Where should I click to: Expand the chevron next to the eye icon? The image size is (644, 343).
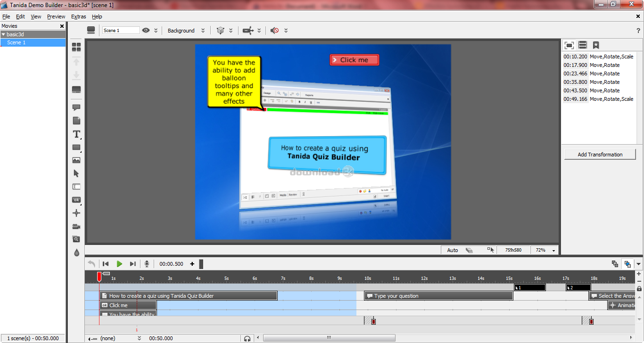coord(156,31)
